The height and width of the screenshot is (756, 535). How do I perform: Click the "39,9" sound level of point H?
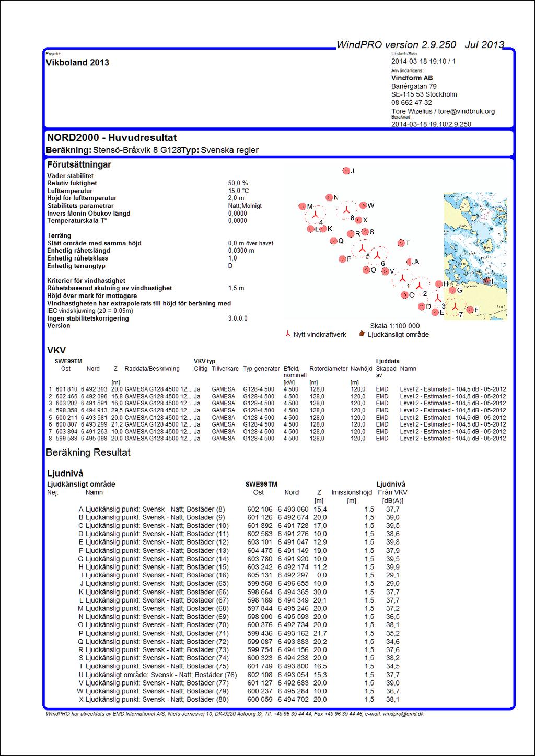393,567
